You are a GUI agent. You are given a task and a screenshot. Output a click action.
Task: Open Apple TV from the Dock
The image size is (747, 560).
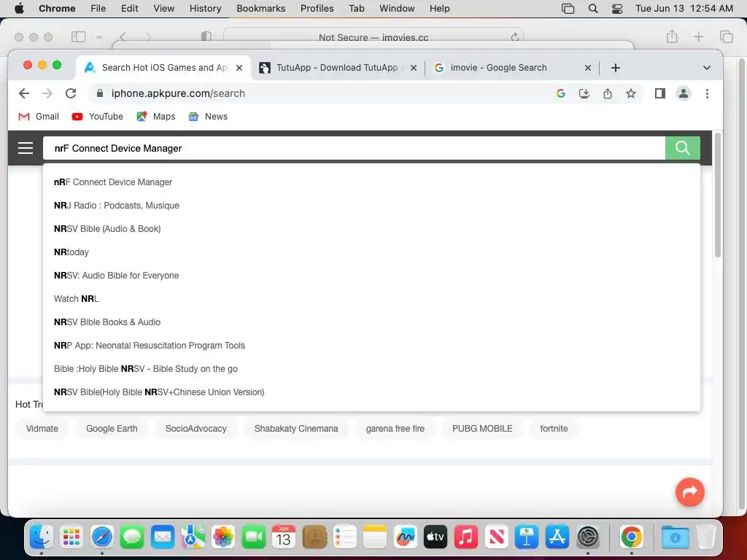click(x=436, y=537)
